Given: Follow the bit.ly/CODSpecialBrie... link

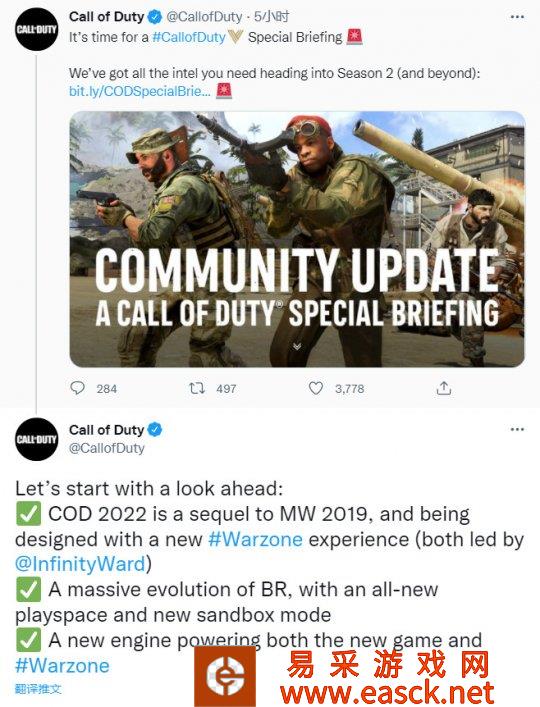Looking at the screenshot, I should 140,91.
